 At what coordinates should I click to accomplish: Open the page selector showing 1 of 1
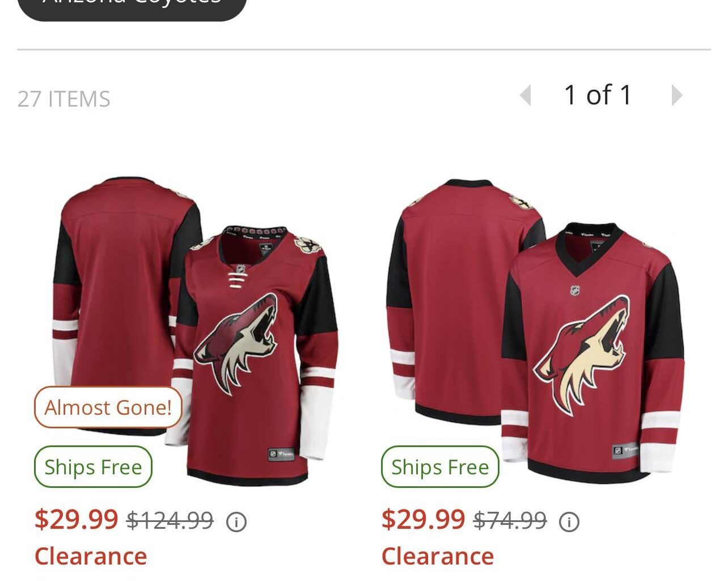tap(596, 95)
